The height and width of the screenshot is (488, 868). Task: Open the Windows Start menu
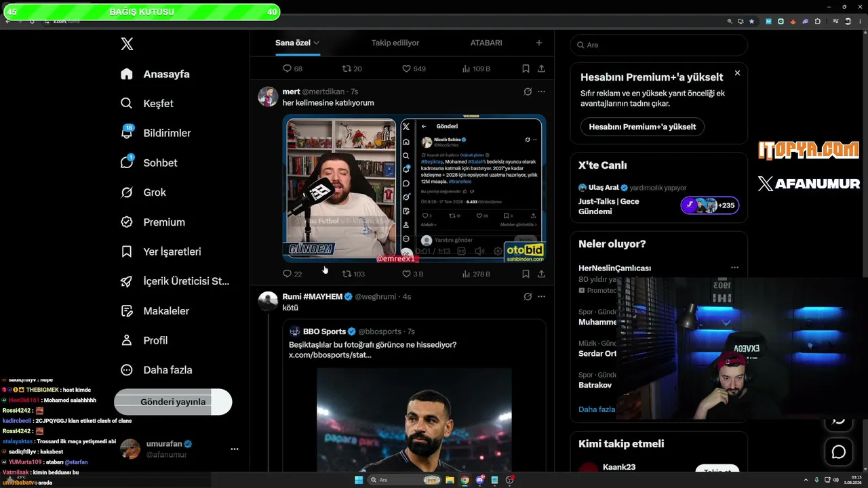coord(359,480)
